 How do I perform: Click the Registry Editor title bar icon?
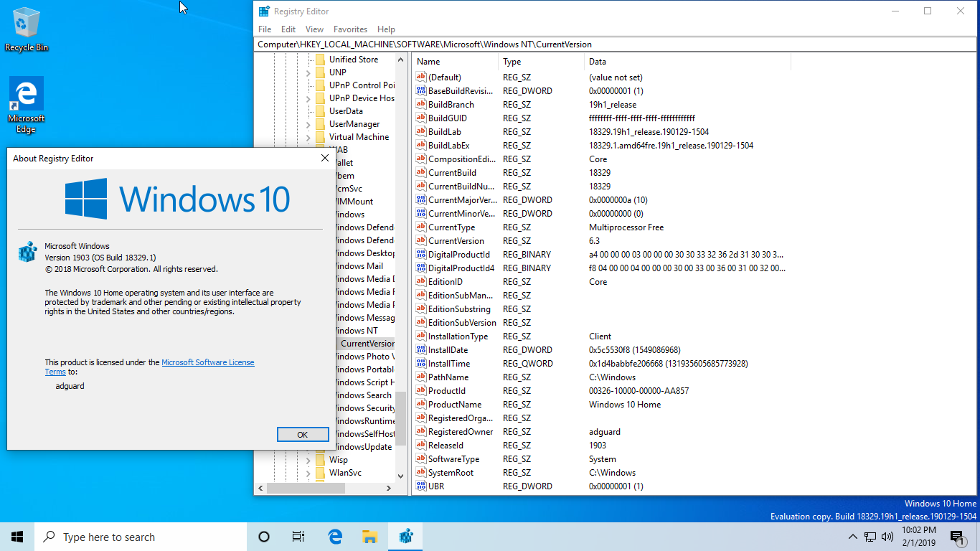[265, 11]
